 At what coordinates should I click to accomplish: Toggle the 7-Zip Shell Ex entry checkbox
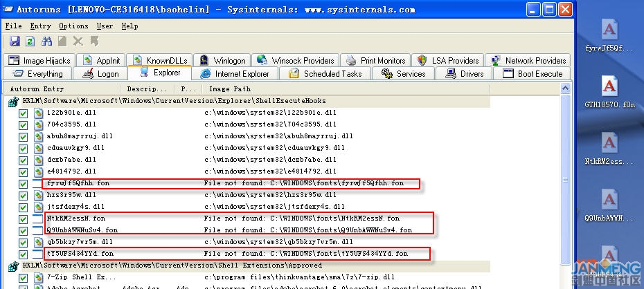point(23,279)
